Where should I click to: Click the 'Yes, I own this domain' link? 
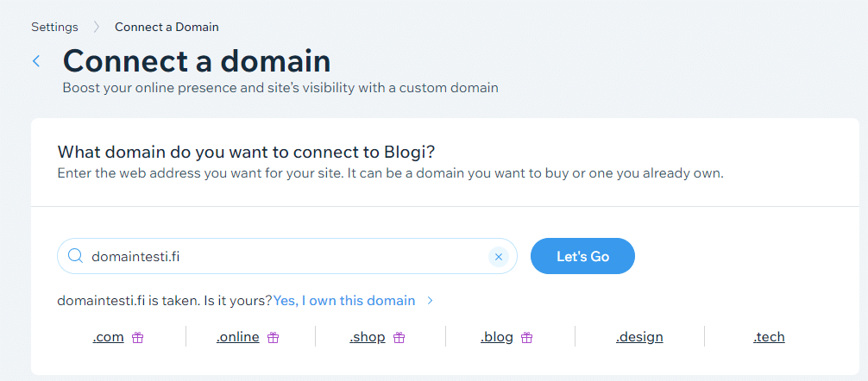[344, 301]
